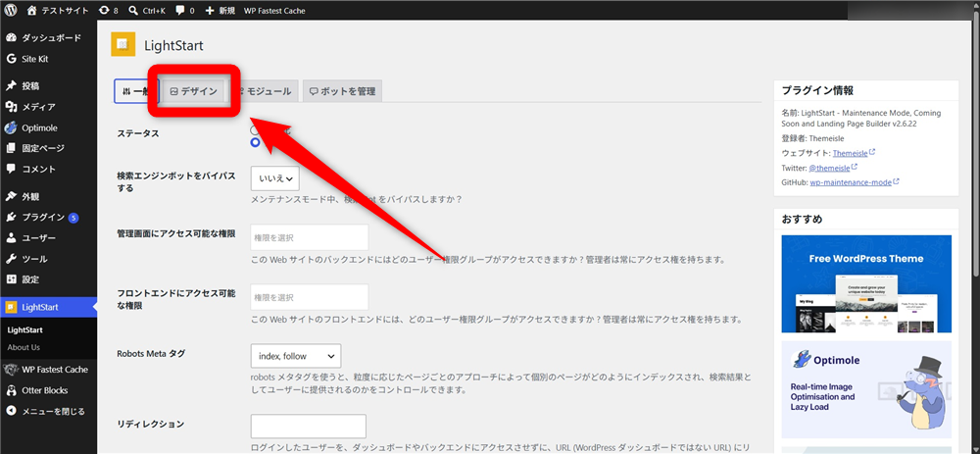Viewport: 980px width, 454px height.
Task: Open the いいえ bot bypass dropdown
Action: coord(275,178)
